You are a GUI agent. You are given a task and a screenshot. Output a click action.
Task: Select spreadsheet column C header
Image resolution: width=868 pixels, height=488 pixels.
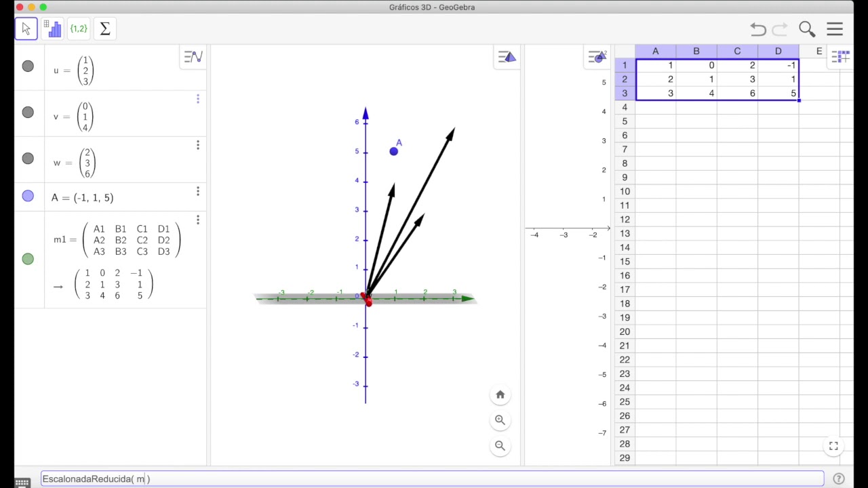737,52
